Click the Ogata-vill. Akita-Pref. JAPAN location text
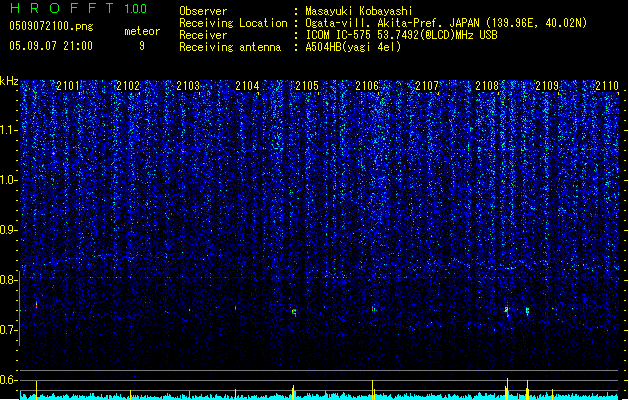 tap(446, 23)
